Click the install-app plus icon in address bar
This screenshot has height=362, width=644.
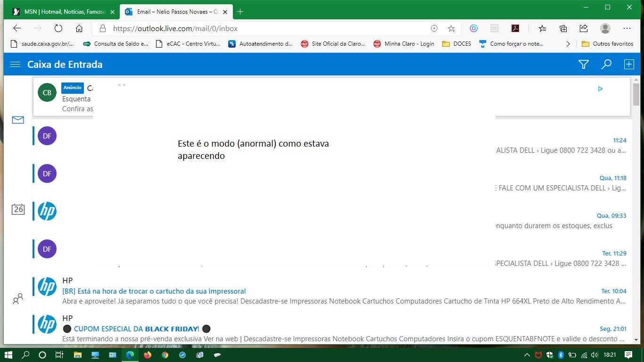point(434,28)
